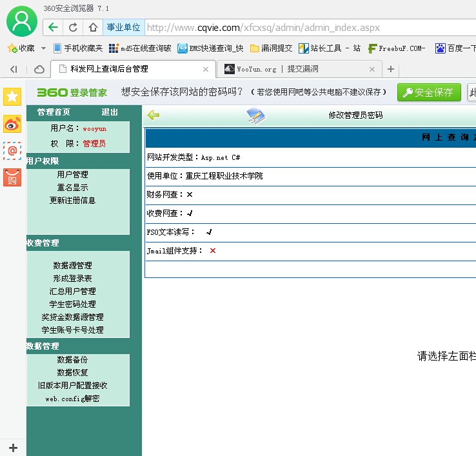Open FreebuF.COM bookmark

(397, 48)
